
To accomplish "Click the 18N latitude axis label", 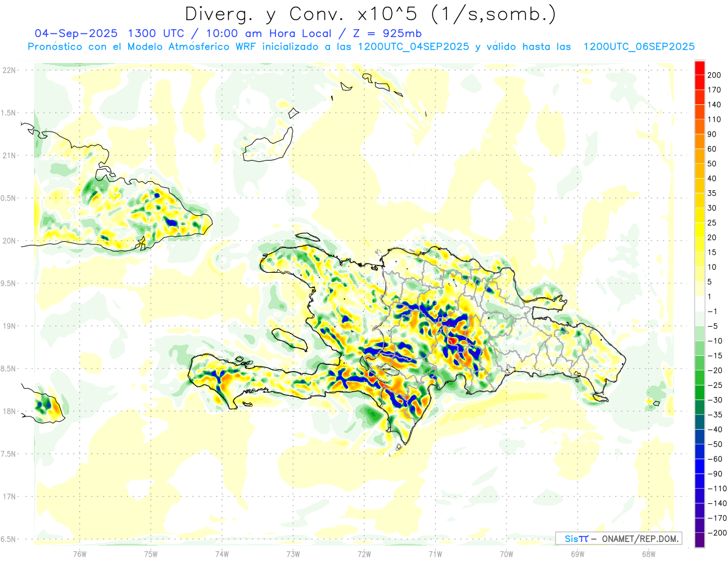I will pyautogui.click(x=8, y=412).
